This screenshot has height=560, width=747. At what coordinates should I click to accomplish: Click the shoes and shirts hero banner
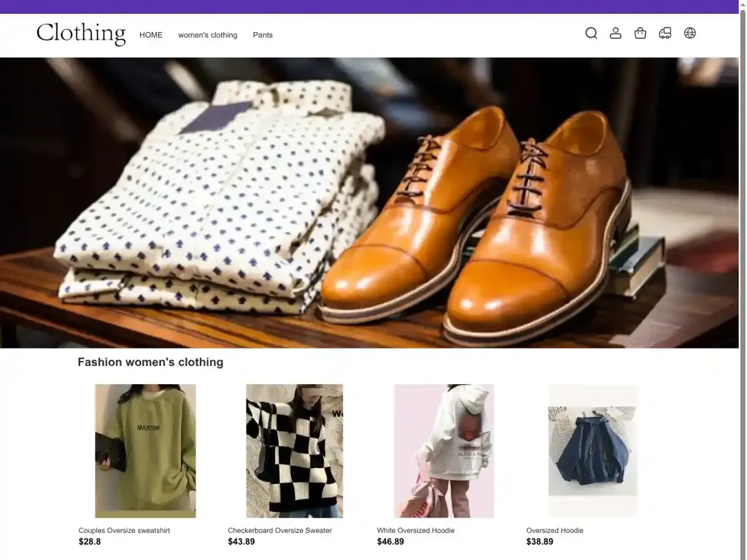coord(373,203)
